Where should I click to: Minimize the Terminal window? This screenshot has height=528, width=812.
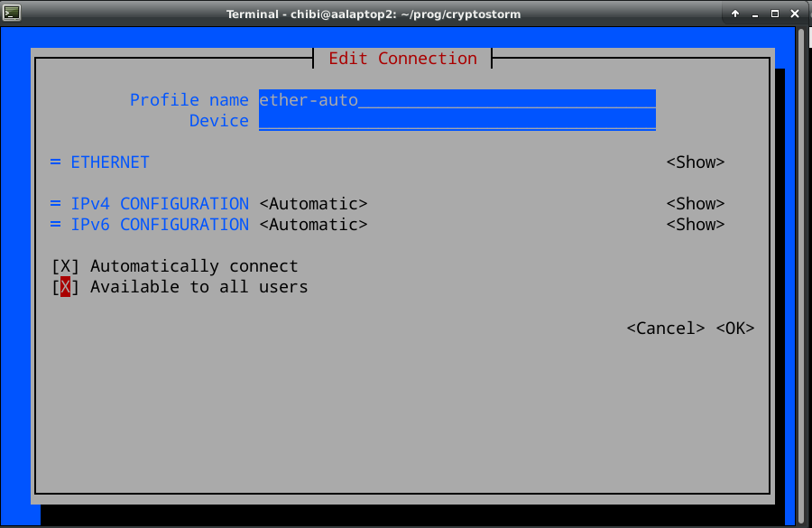pyautogui.click(x=755, y=14)
